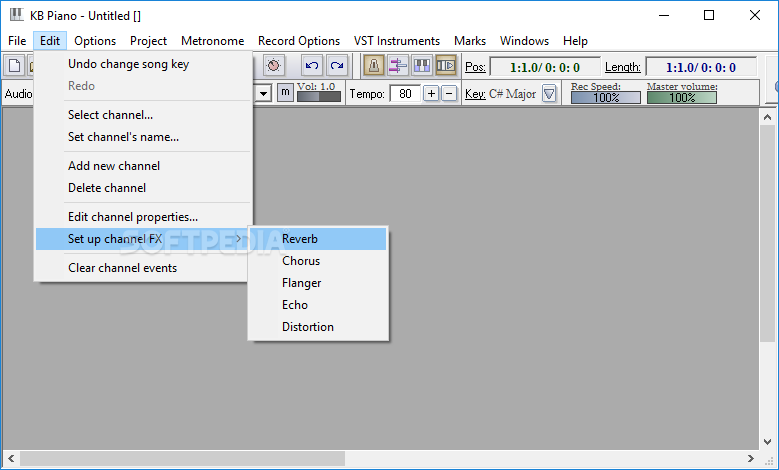This screenshot has width=779, height=470.
Task: Maximize the KB Piano window
Action: (709, 15)
